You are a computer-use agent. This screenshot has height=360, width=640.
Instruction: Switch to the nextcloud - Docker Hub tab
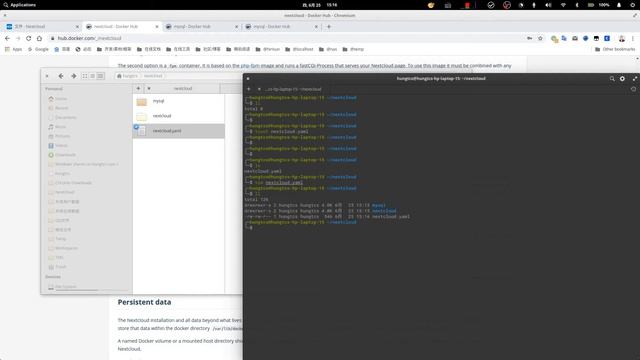pyautogui.click(x=121, y=27)
